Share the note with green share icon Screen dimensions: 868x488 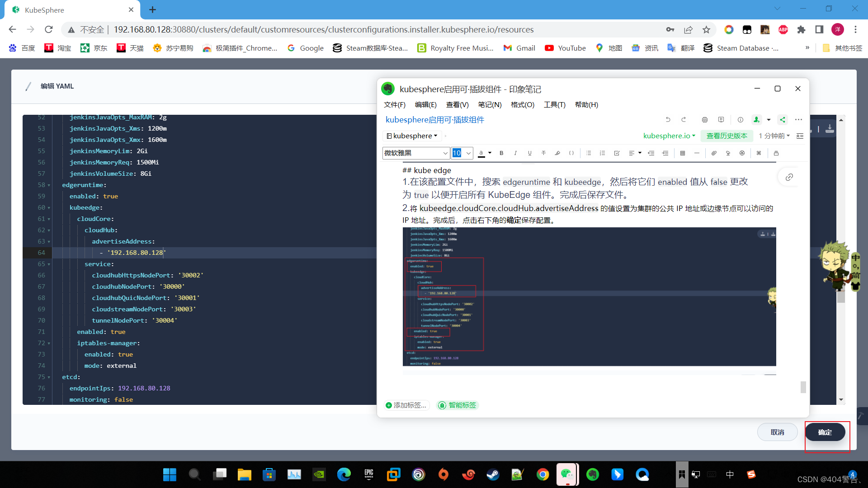click(x=783, y=120)
